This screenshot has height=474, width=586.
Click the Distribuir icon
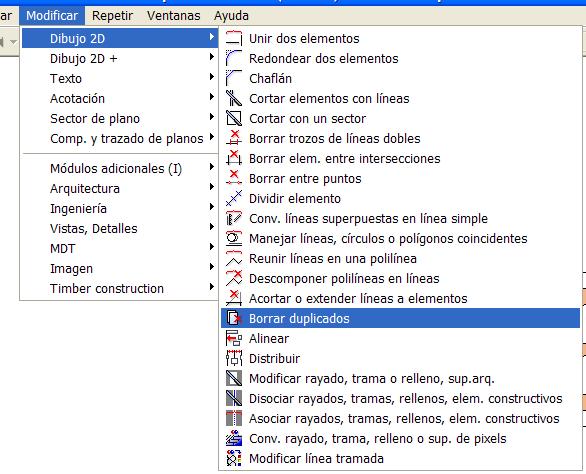(234, 358)
